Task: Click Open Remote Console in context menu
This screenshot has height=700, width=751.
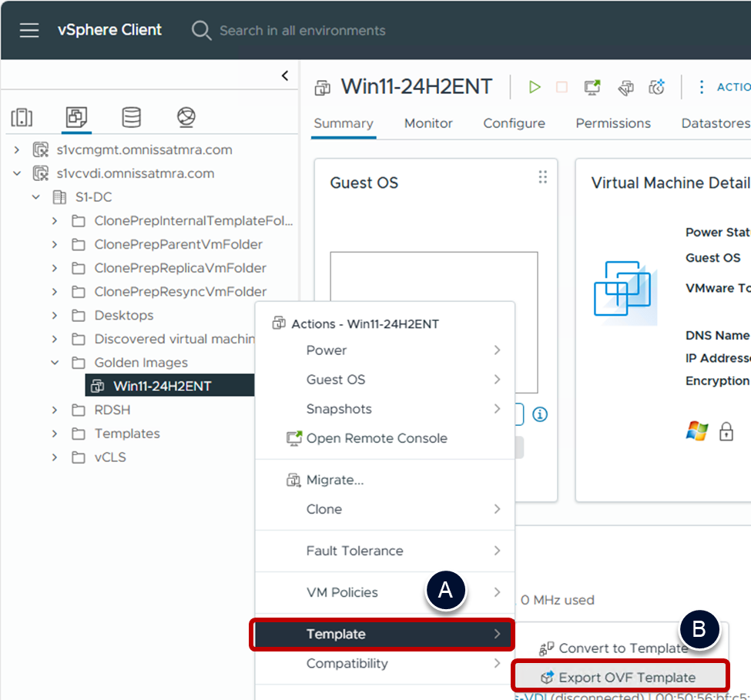Action: 376,438
